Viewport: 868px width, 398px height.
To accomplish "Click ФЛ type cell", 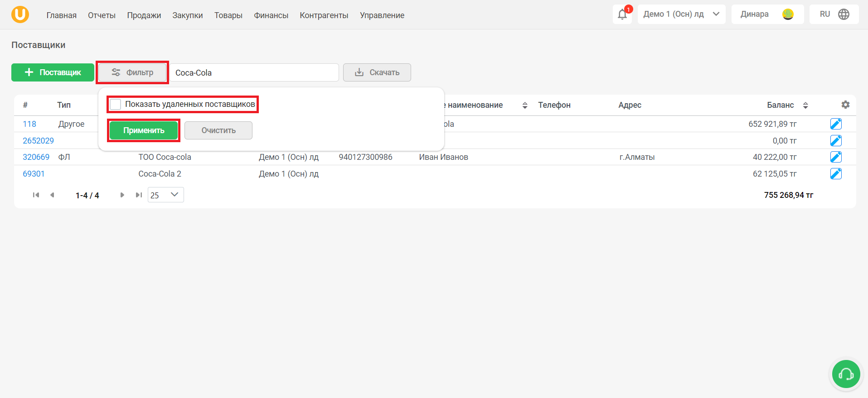I will (x=64, y=157).
